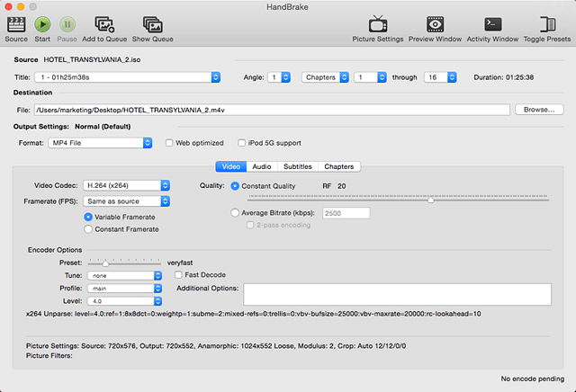This screenshot has height=392, width=576.
Task: Open the Profile dropdown set to main
Action: [x=124, y=288]
